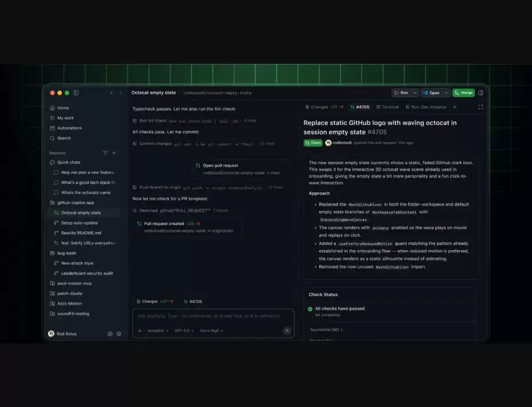Click the rodbotas6 avatar in PR header
The height and width of the screenshot is (407, 532).
[x=328, y=143]
